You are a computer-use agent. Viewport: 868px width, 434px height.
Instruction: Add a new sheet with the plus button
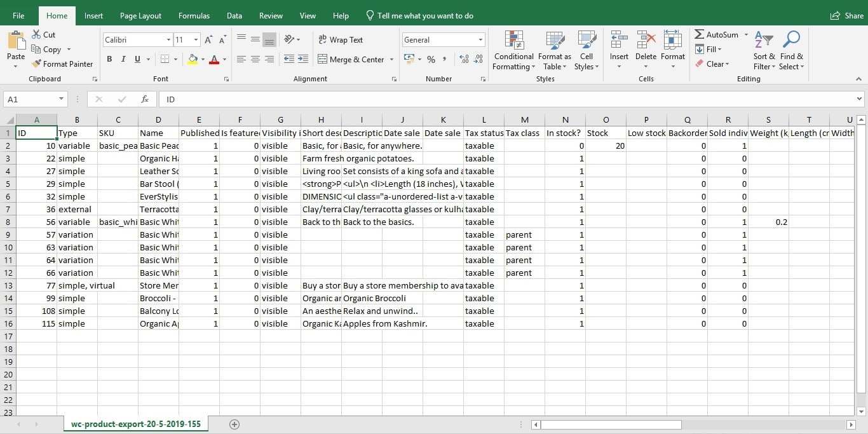click(x=234, y=424)
